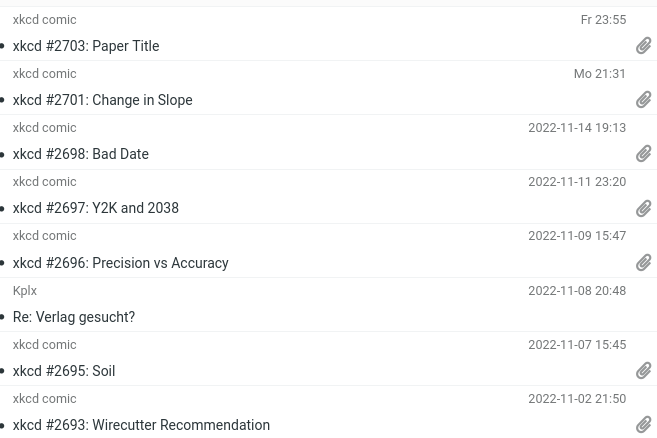Click the Fr 23:55 timestamp
The height and width of the screenshot is (438, 657).
tap(603, 20)
